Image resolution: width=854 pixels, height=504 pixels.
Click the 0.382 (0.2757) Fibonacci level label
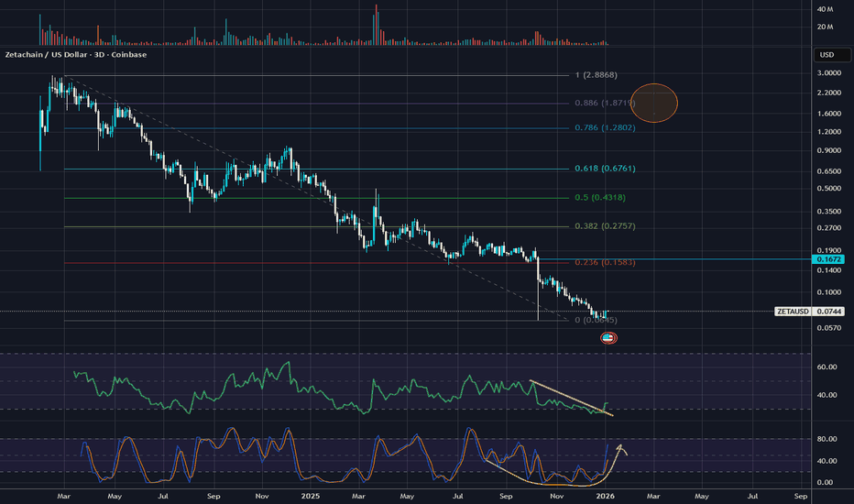tap(605, 225)
